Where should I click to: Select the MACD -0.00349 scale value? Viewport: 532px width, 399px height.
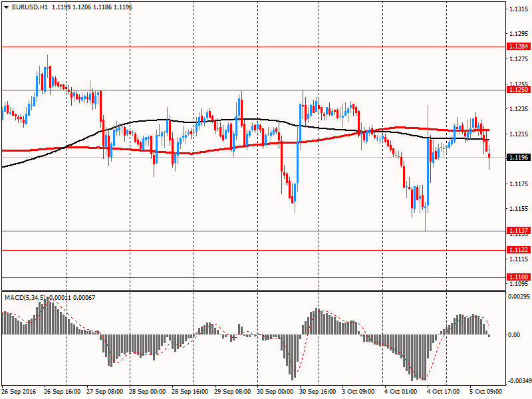click(519, 381)
